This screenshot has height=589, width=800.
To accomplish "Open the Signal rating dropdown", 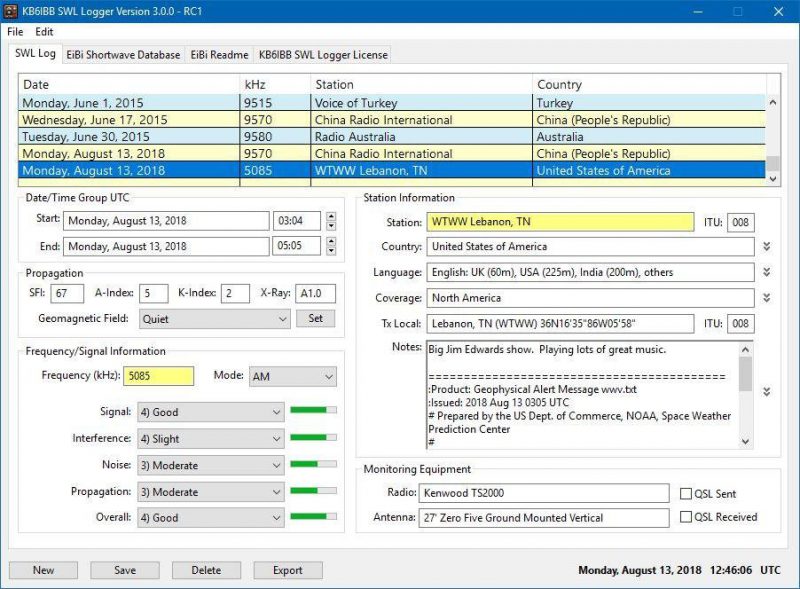I will pyautogui.click(x=211, y=412).
